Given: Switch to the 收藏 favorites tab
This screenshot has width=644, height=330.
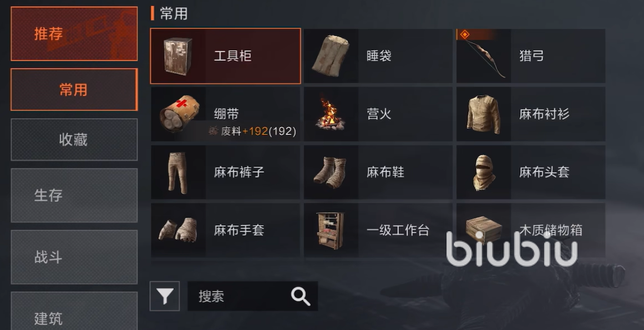Looking at the screenshot, I should [x=74, y=140].
